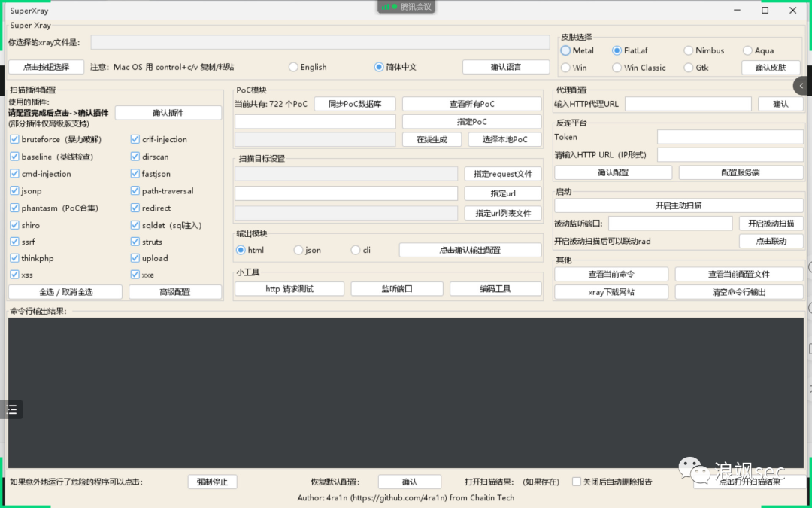Focus the HTTP代理URL input field
This screenshot has height=508, width=812.
pos(688,104)
